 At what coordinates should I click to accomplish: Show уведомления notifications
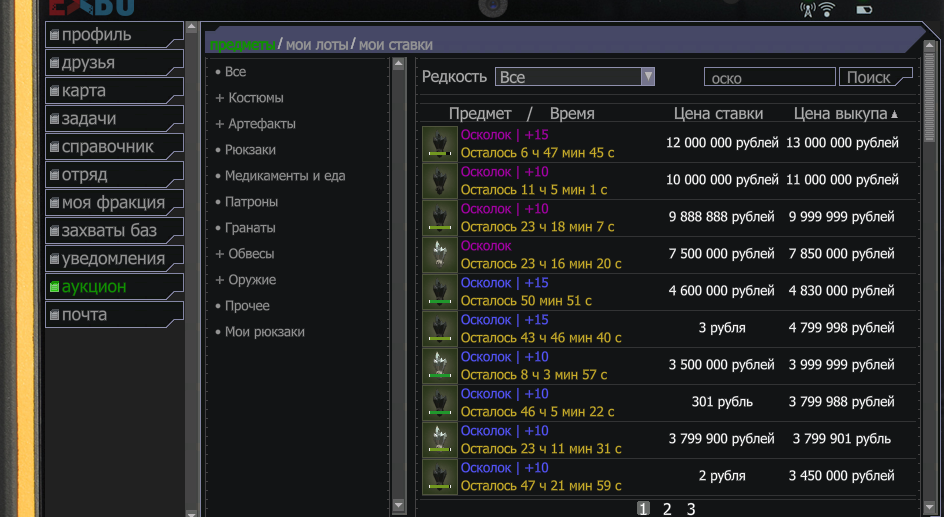click(x=114, y=259)
